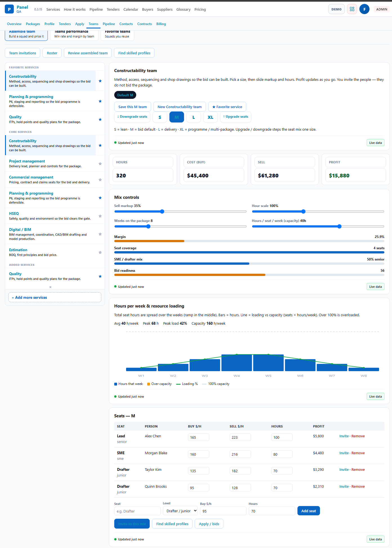The height and width of the screenshot is (548, 392).
Task: Toggle star for favorite Planning & programming
Action: click(100, 101)
